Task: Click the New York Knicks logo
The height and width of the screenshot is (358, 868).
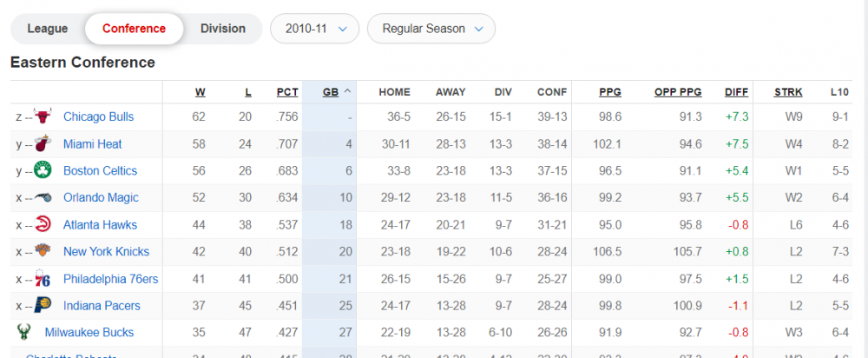Action: [43, 251]
